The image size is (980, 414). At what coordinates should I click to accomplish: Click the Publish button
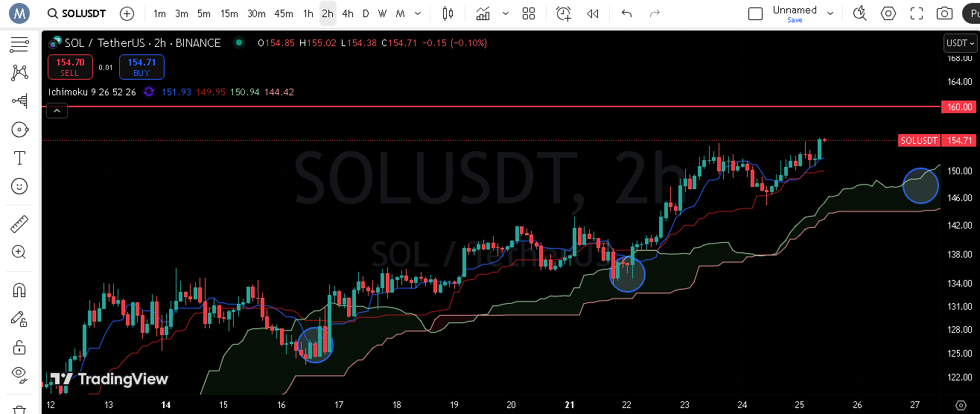(x=971, y=13)
